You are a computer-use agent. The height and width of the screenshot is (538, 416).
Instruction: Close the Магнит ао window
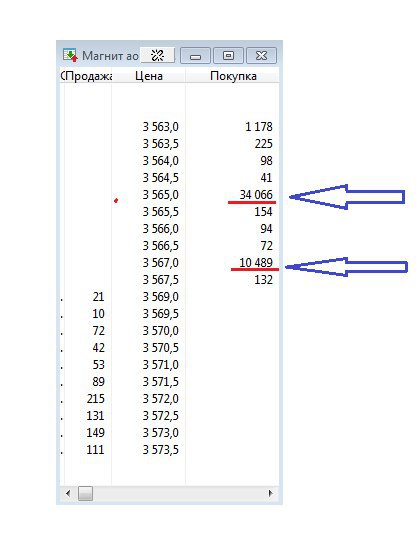(x=261, y=56)
